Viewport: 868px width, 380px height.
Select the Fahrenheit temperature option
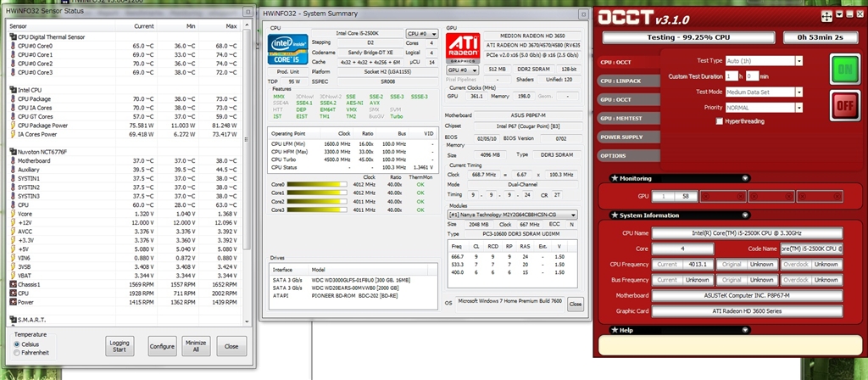[17, 352]
